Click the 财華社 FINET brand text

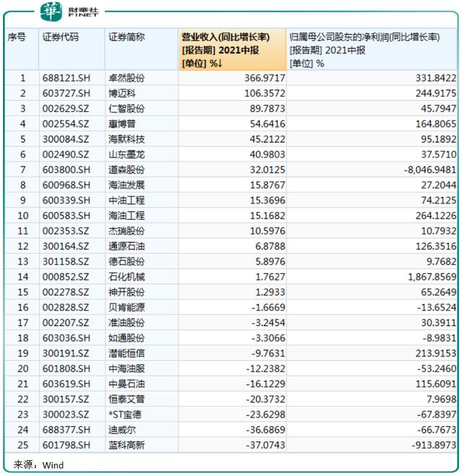pyautogui.click(x=83, y=12)
